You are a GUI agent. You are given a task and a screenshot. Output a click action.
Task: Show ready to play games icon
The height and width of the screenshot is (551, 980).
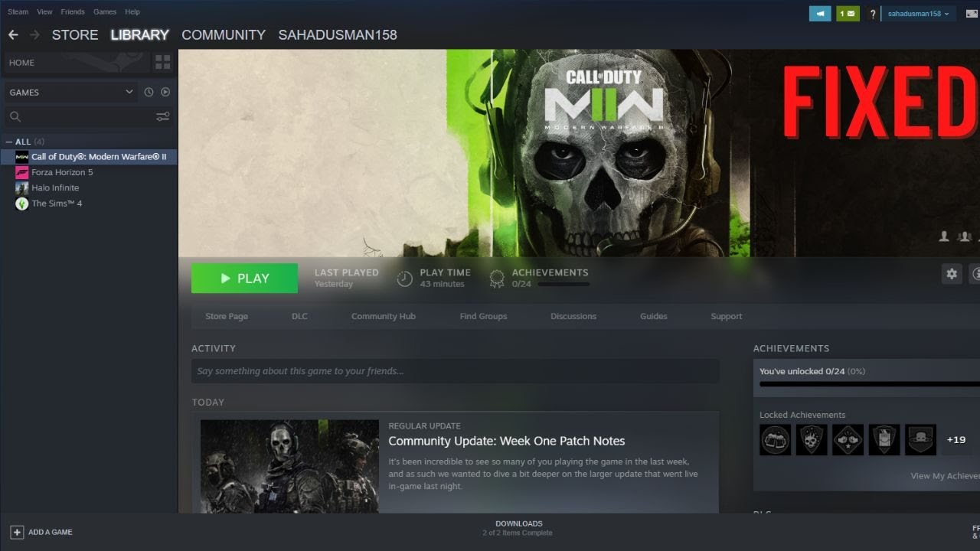coord(165,92)
